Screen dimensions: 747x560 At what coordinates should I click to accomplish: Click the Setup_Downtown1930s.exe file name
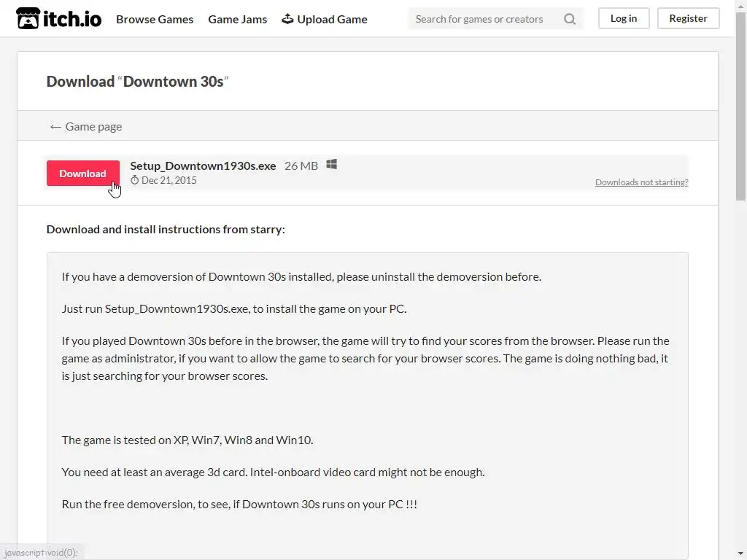coord(203,166)
